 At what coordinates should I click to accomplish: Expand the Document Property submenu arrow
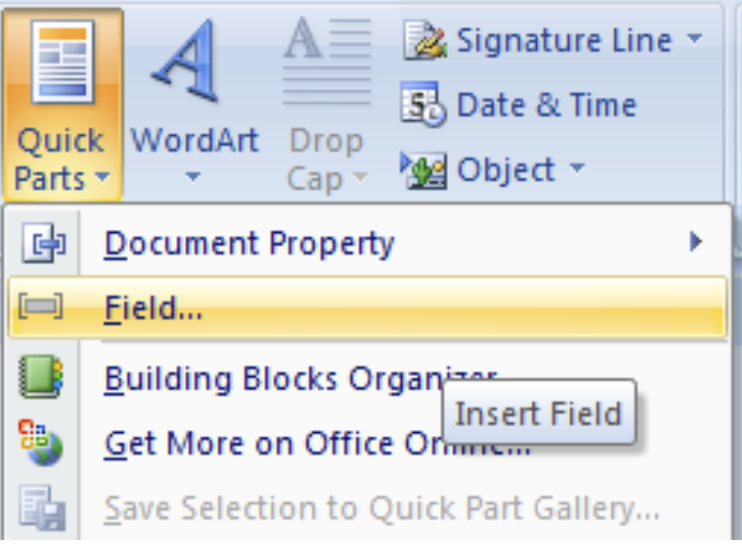pyautogui.click(x=696, y=242)
